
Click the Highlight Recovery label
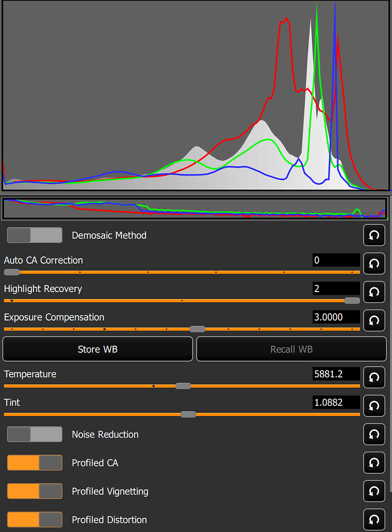tap(43, 289)
